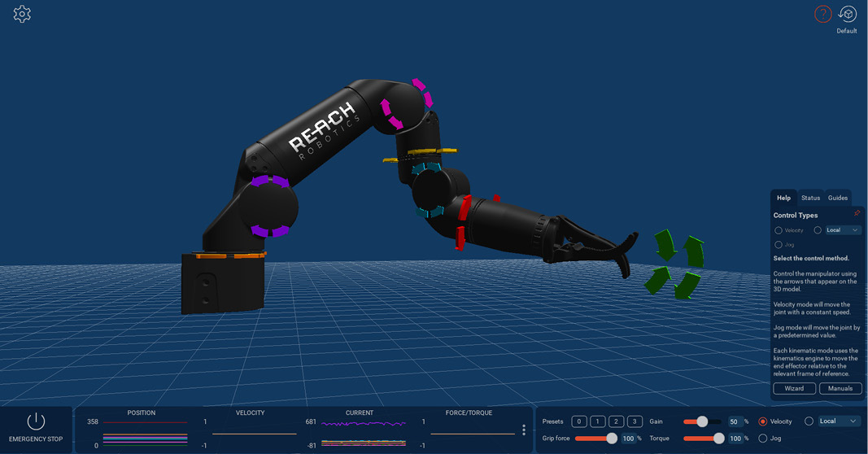868x454 pixels.
Task: Click the VELOCITY graph
Action: pyautogui.click(x=254, y=434)
